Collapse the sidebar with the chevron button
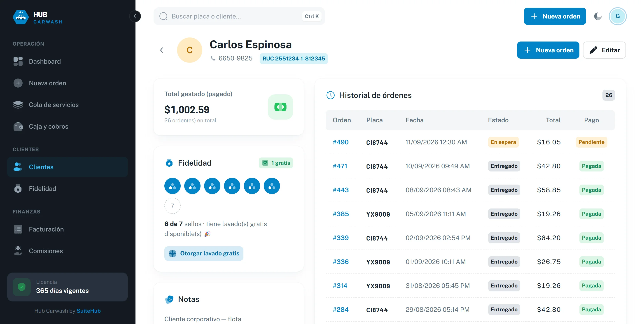 [x=135, y=16]
